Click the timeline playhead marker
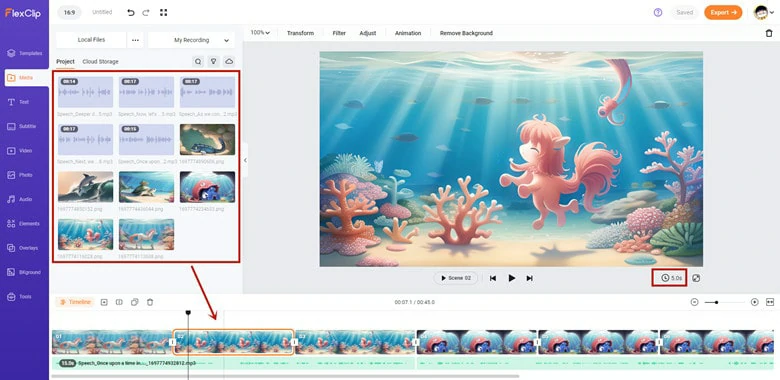780x380 pixels. click(188, 312)
